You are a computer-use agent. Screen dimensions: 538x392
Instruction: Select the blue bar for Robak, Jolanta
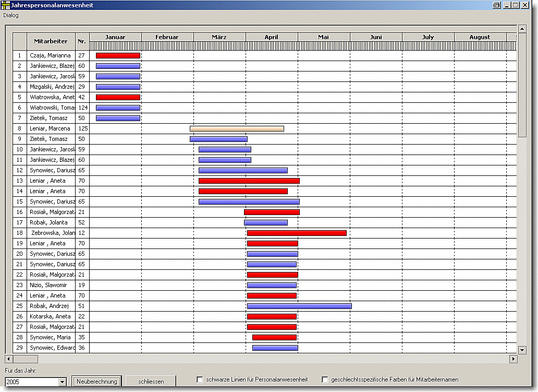pyautogui.click(x=266, y=223)
